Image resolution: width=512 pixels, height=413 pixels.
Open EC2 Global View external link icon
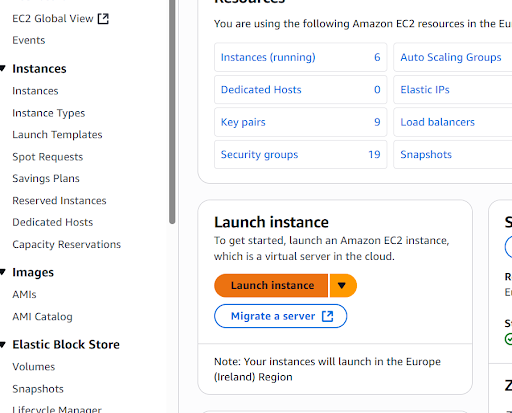coord(103,19)
